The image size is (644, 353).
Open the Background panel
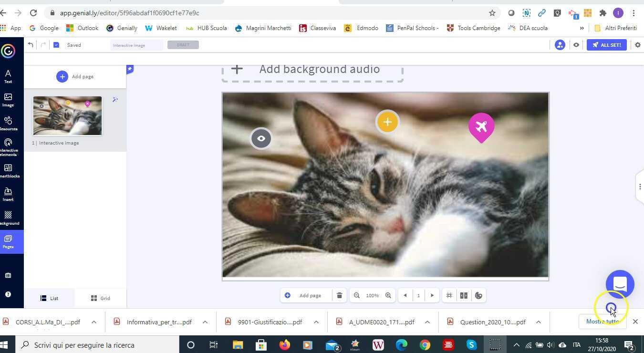[8, 218]
